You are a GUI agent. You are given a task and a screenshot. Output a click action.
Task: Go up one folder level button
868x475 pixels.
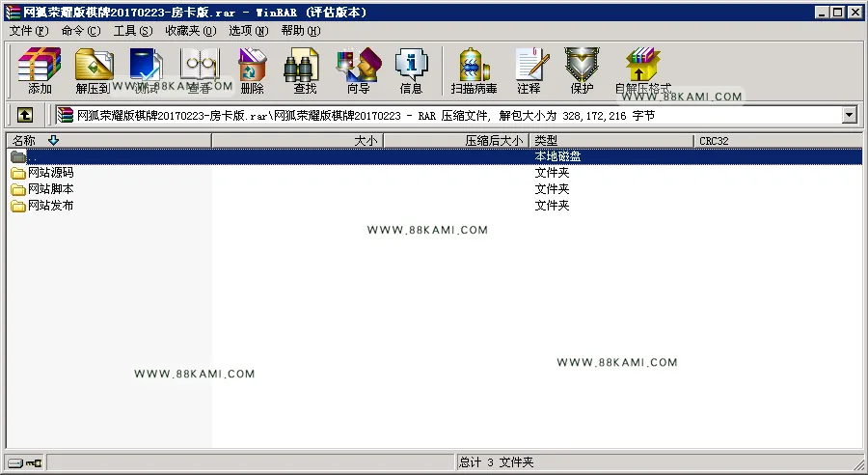click(x=24, y=115)
